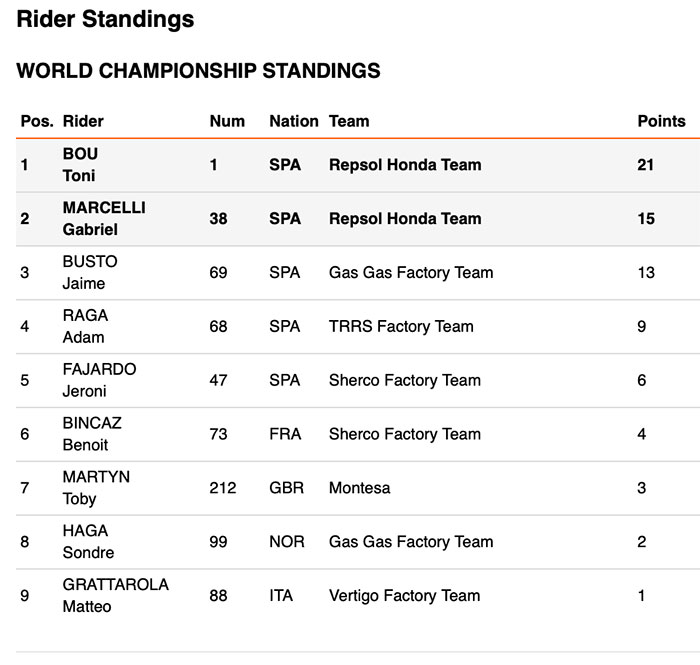Click the Rider Standings page heading
The width and height of the screenshot is (700, 665).
[x=105, y=19]
